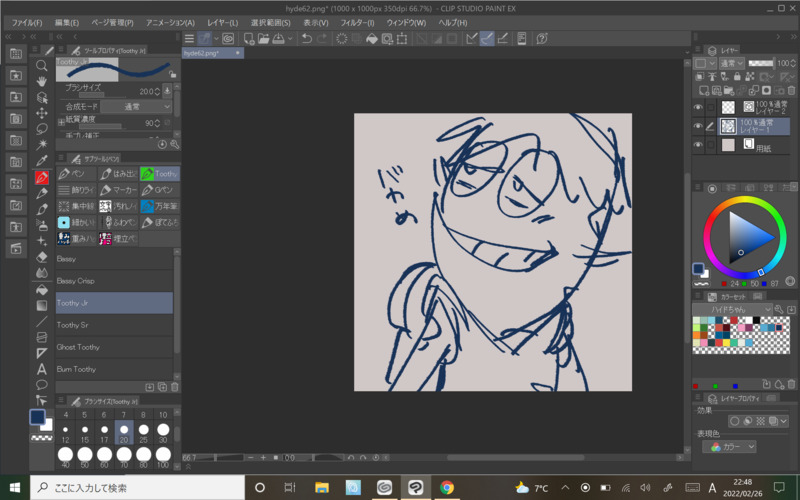Screen dimensions: 800x500
Task: Click the main dark blue color swatch
Action: tap(37, 417)
